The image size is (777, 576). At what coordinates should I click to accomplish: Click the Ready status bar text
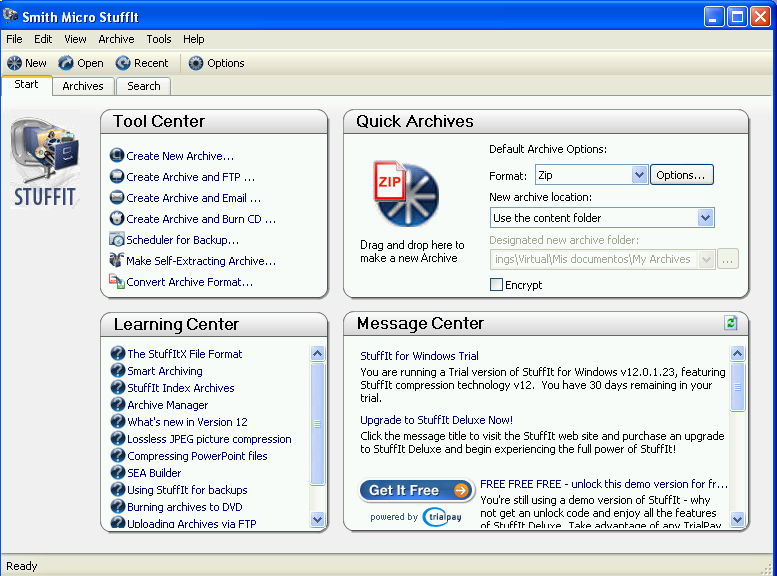tap(22, 566)
